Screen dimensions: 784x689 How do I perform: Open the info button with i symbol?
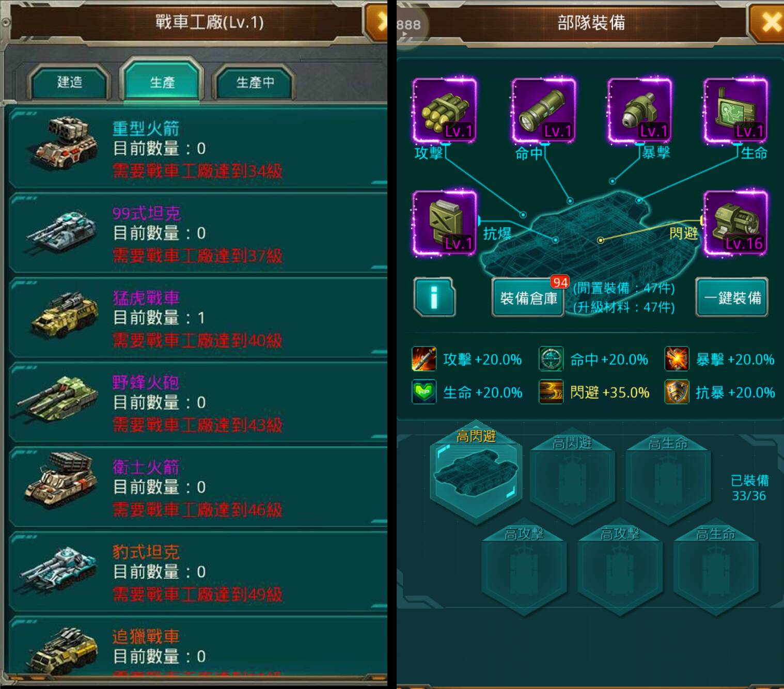(434, 297)
